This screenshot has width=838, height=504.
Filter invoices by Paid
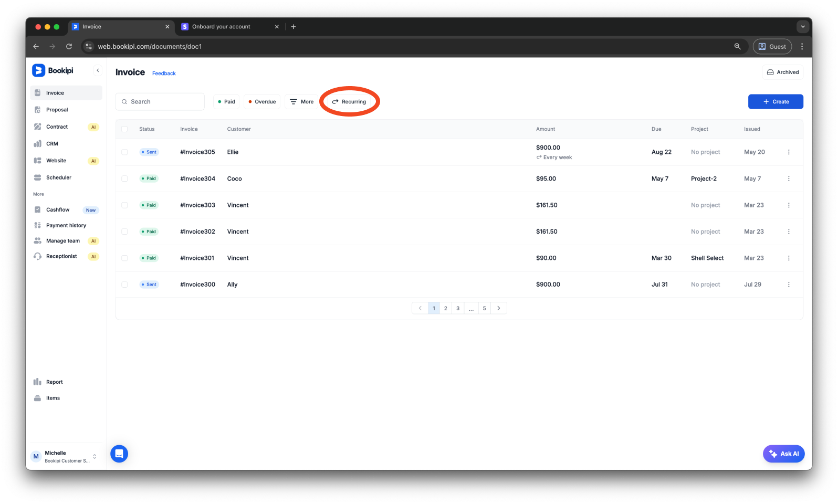coord(226,102)
